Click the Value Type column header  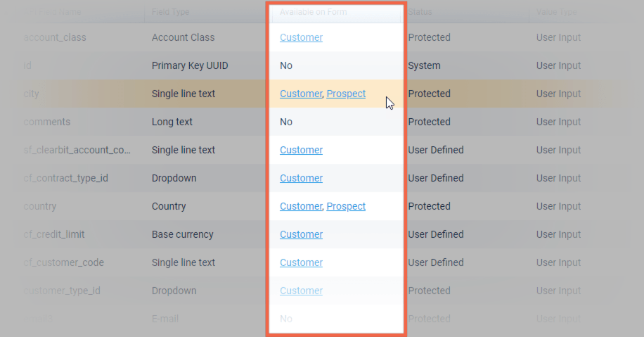point(558,12)
